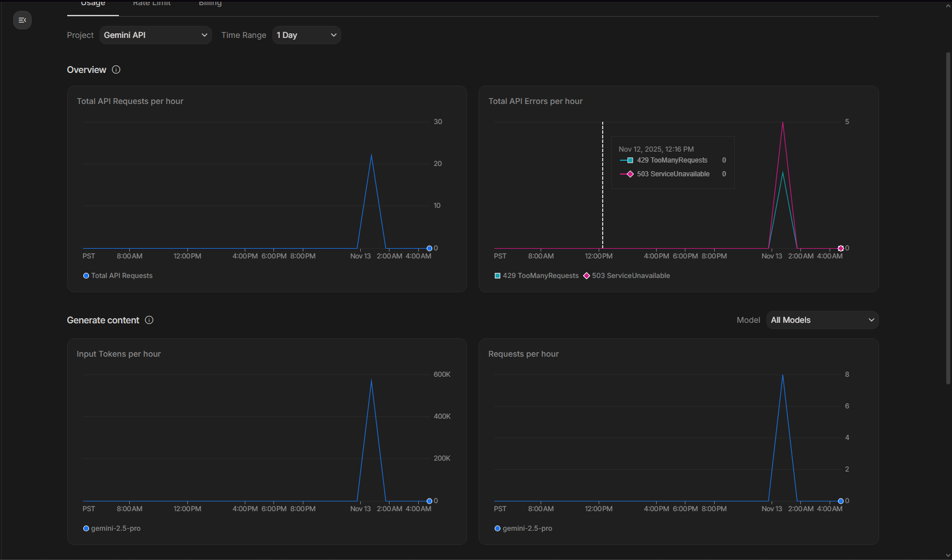Screen dimensions: 952x560
Task: Switch to the Usage tab
Action: 93,4
